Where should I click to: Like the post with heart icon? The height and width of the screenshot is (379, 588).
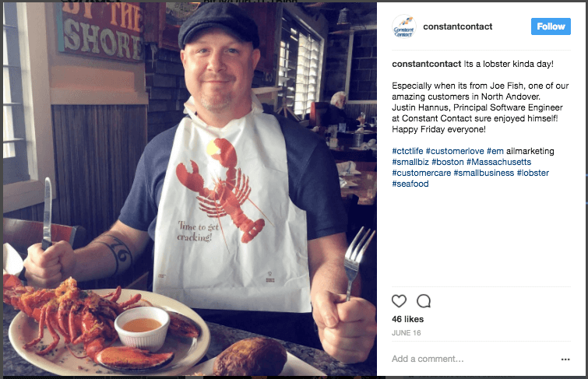pyautogui.click(x=399, y=300)
